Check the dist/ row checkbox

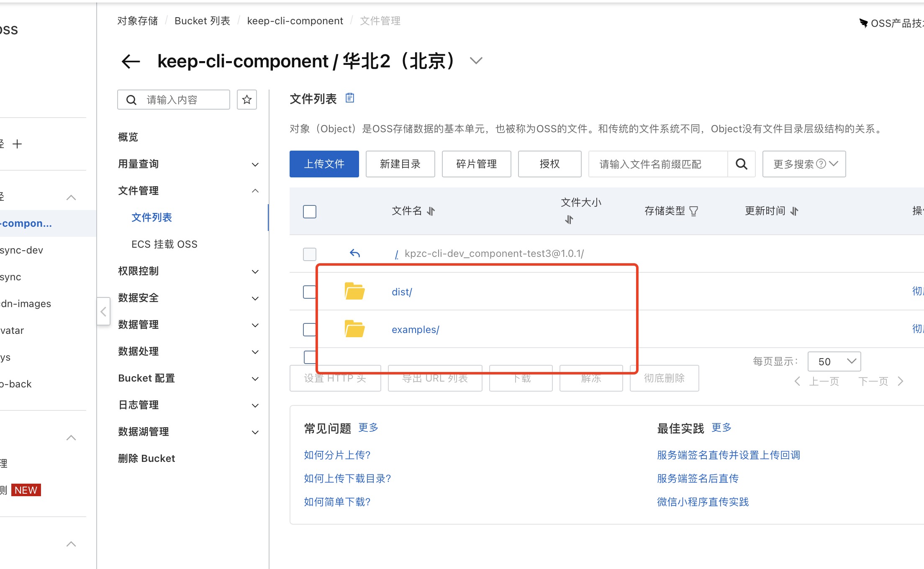point(310,292)
